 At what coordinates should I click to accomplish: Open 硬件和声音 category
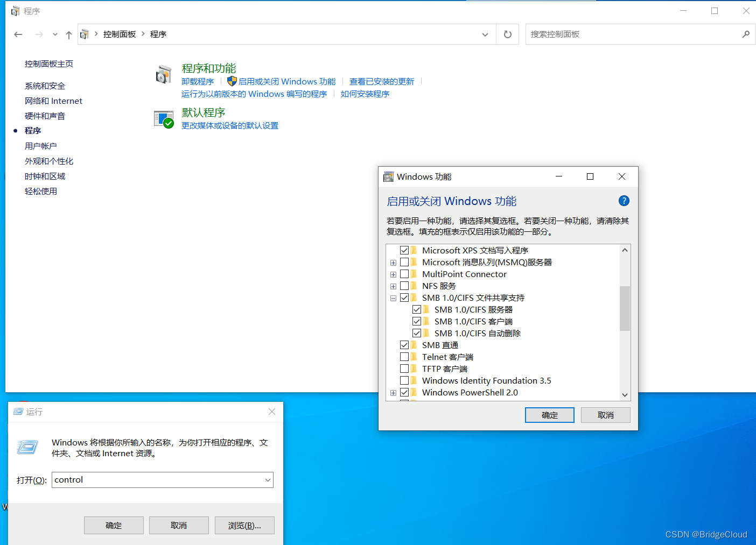click(45, 116)
